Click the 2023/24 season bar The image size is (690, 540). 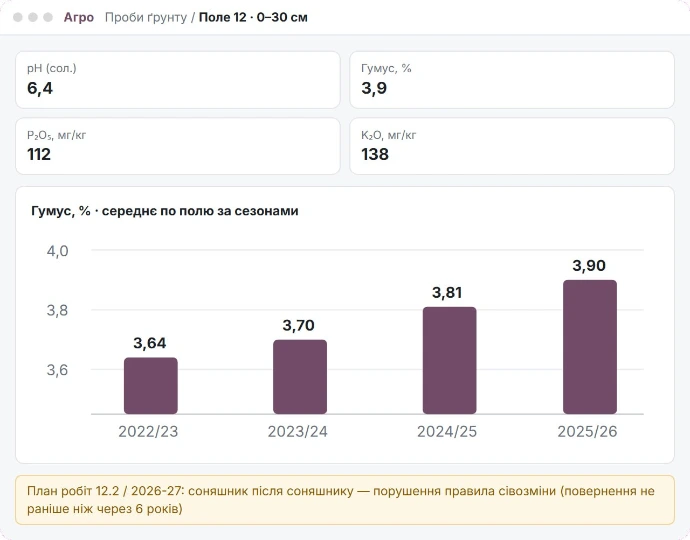pyautogui.click(x=300, y=377)
